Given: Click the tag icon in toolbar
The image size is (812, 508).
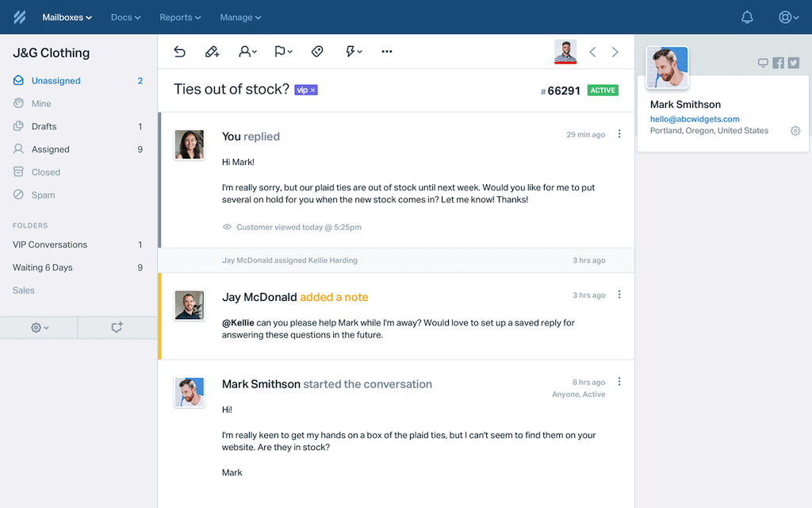Looking at the screenshot, I should [317, 52].
